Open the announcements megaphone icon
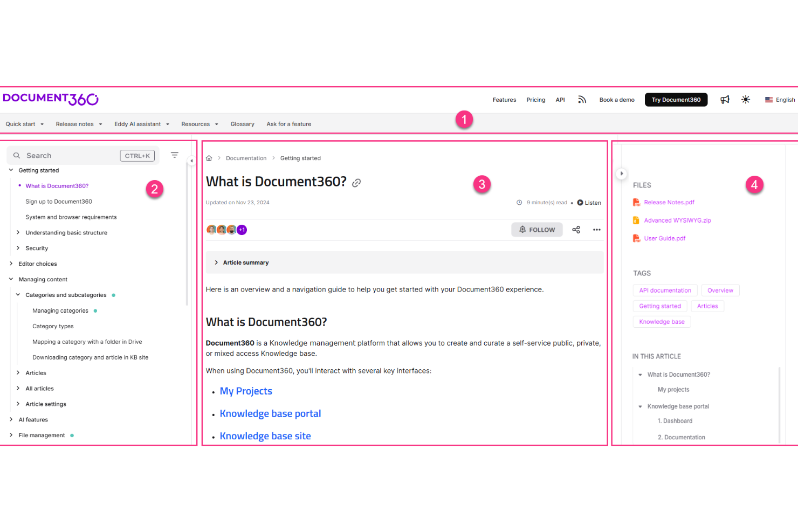The image size is (798, 532). click(725, 100)
